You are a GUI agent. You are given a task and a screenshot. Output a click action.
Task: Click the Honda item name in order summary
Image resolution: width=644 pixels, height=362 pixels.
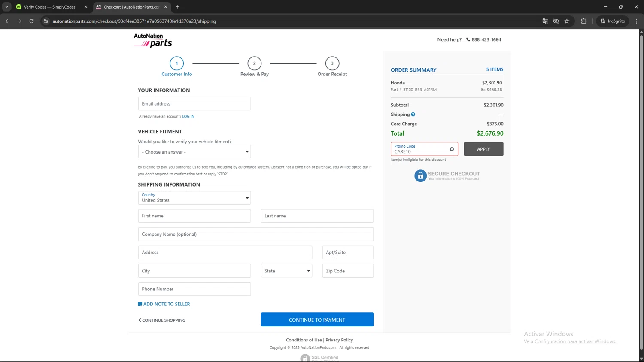coord(398,83)
